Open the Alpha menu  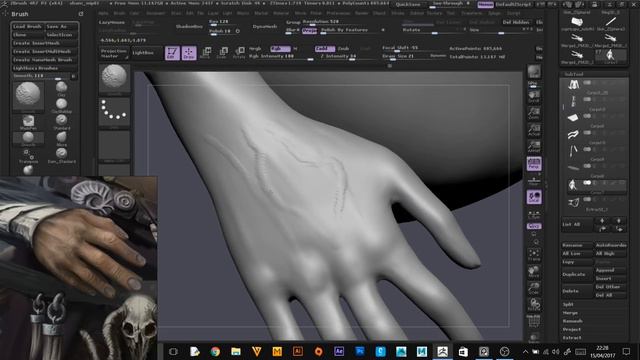(x=104, y=13)
